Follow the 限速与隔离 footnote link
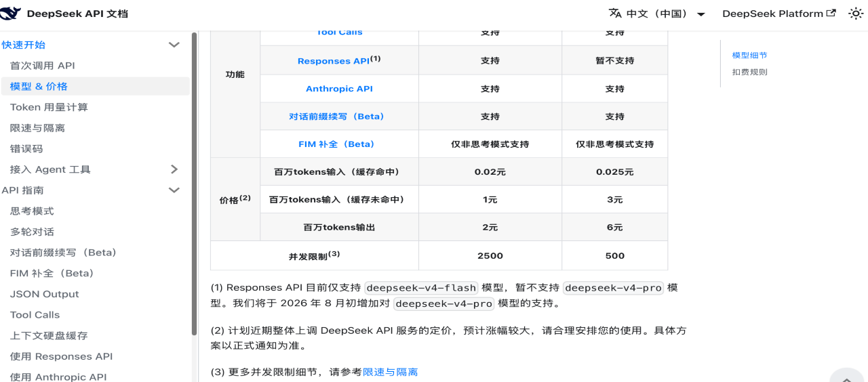The width and height of the screenshot is (868, 382). click(391, 372)
